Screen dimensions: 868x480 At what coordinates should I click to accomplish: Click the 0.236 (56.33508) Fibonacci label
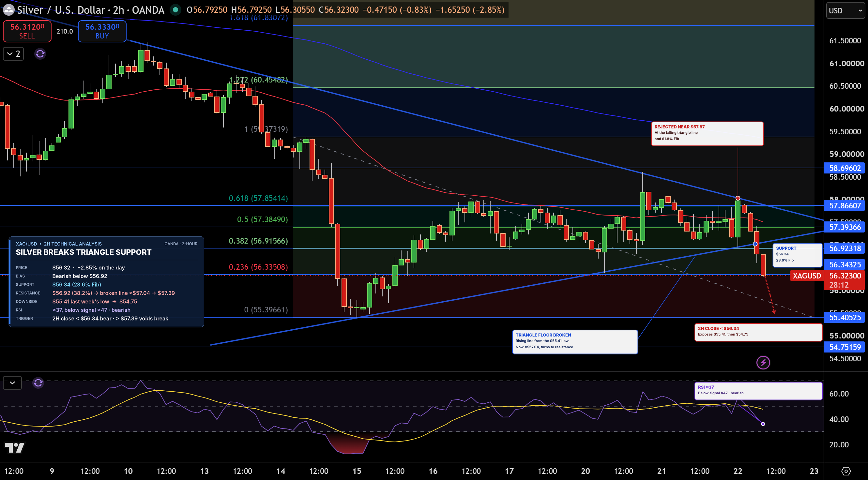click(258, 267)
